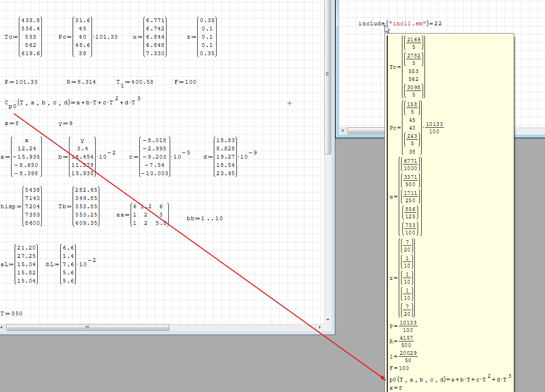
Task: Click the T:=350 assignment
Action: point(11,313)
